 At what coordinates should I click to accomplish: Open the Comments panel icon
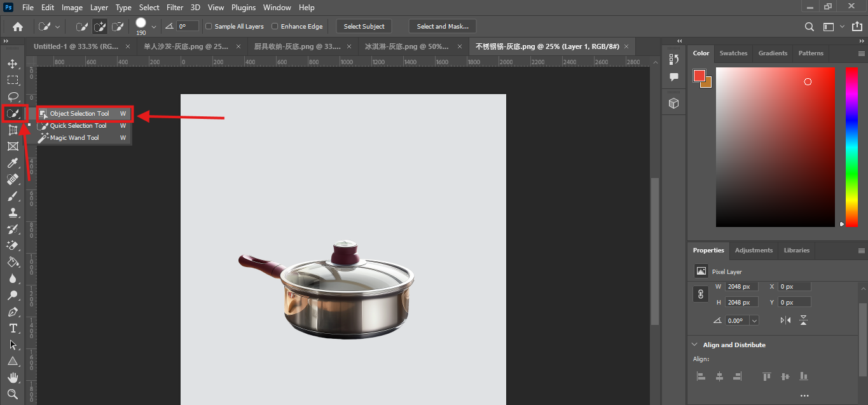674,76
